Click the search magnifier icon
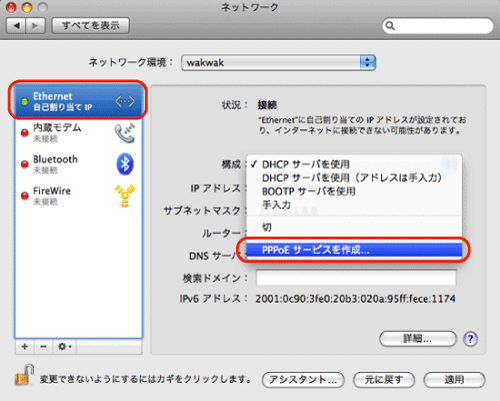The width and height of the screenshot is (500, 401). tap(390, 26)
